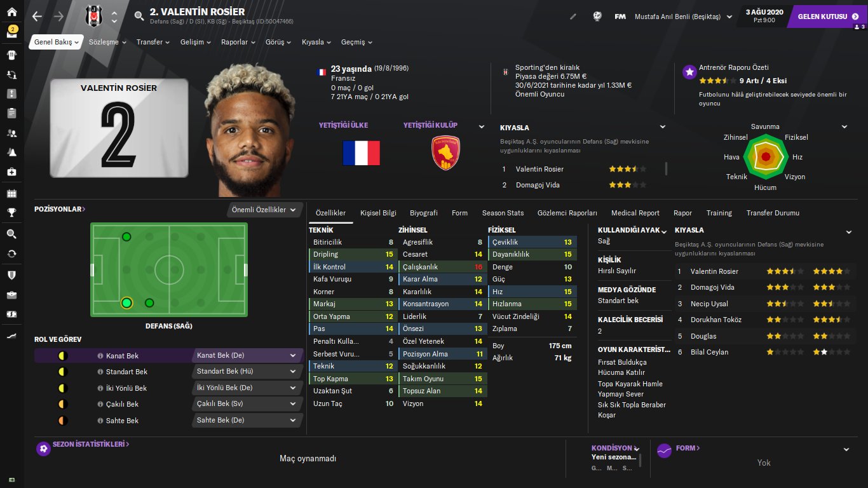Open the Home icon in sidebar
868x488 pixels.
tap(11, 12)
